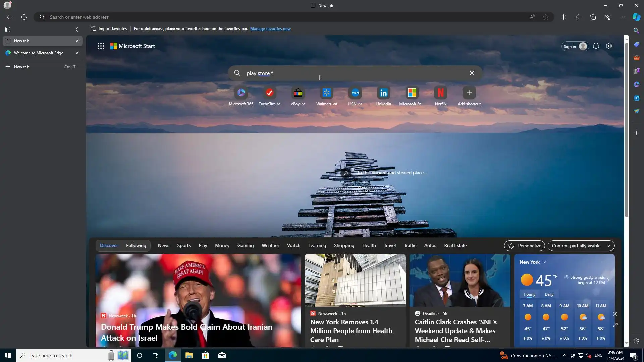Switch to Welcome to Microsoft Edge tab
This screenshot has height=362, width=644.
(x=39, y=53)
